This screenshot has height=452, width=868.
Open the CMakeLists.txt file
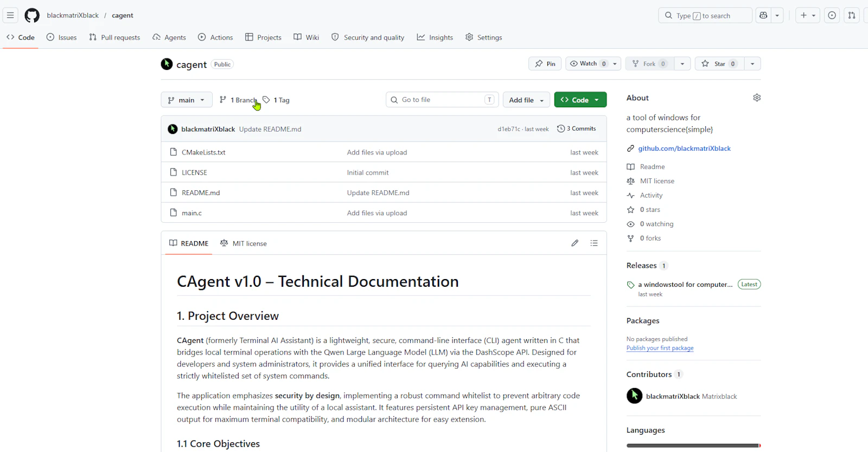point(203,152)
